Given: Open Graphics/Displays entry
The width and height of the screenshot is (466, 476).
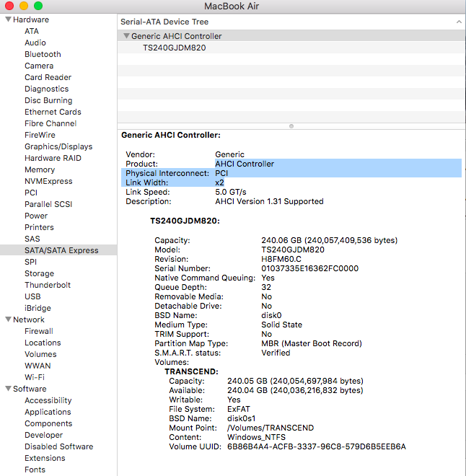Looking at the screenshot, I should [x=58, y=146].
